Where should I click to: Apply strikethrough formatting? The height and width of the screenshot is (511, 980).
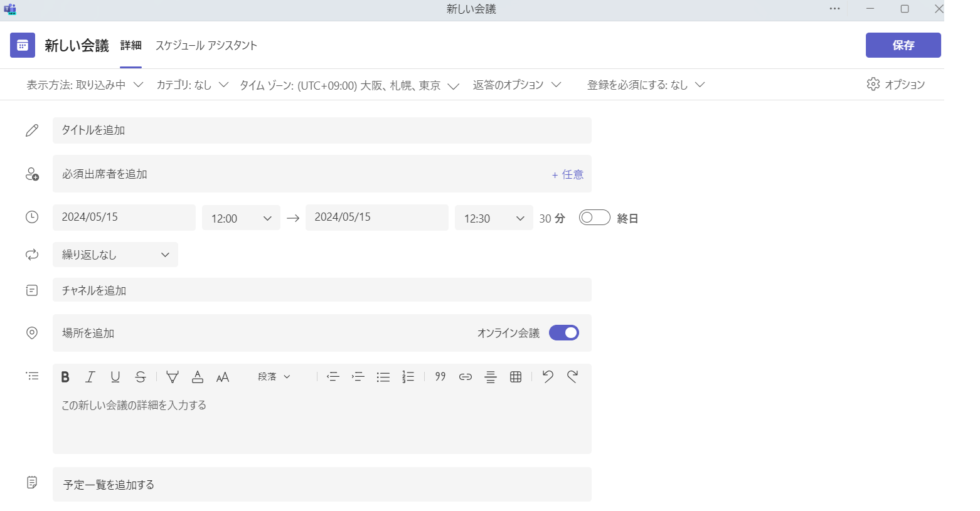pyautogui.click(x=141, y=377)
